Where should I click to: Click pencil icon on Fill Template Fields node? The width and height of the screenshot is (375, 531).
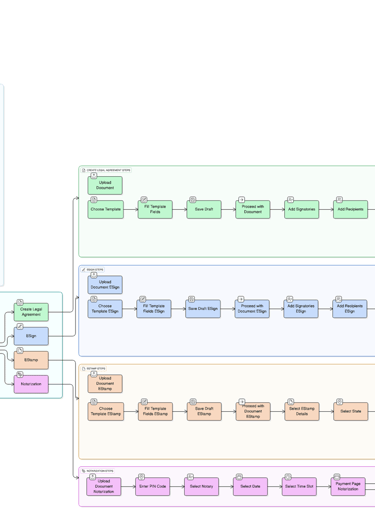(144, 199)
